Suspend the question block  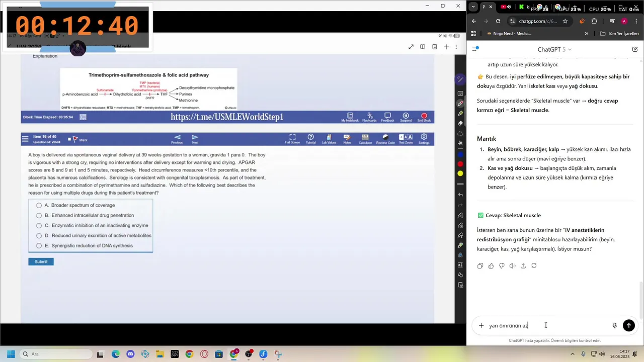point(406,117)
